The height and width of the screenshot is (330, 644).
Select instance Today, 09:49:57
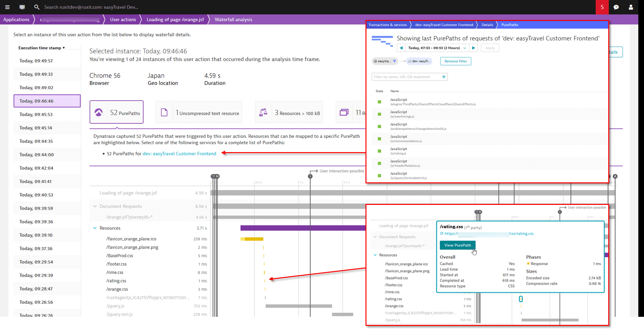tap(47, 61)
